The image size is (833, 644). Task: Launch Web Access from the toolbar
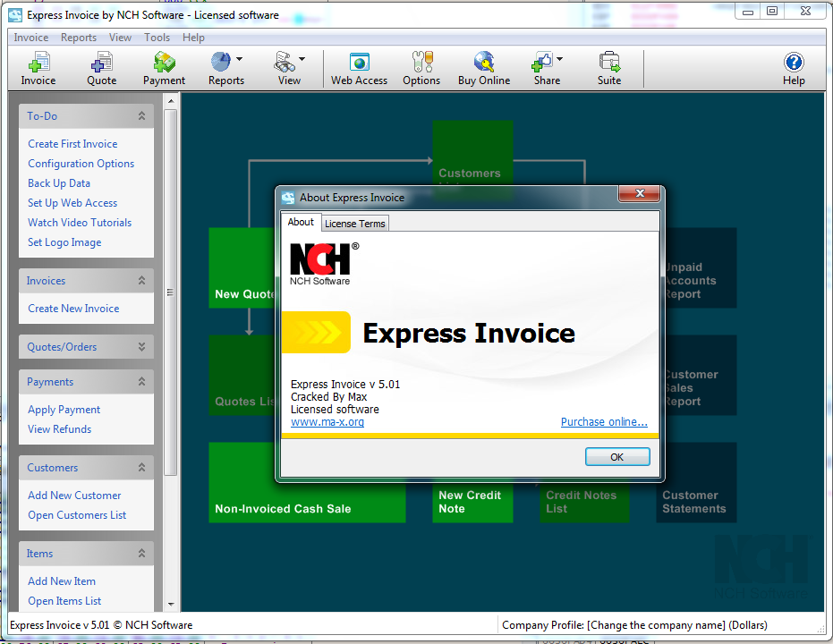coord(358,67)
